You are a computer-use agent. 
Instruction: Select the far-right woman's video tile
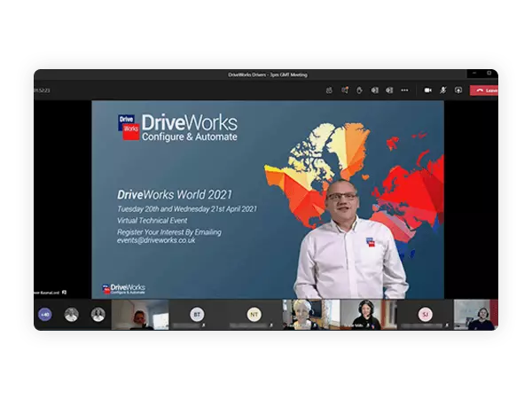click(476, 315)
